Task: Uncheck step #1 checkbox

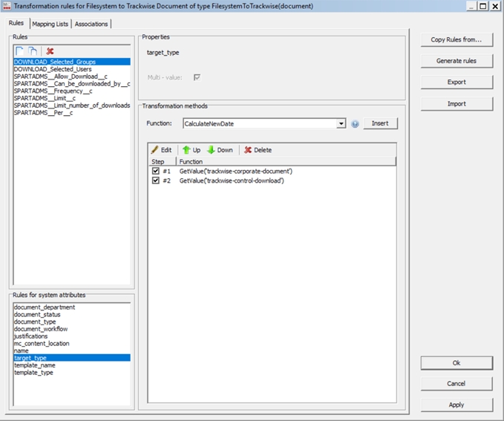Action: 155,171
